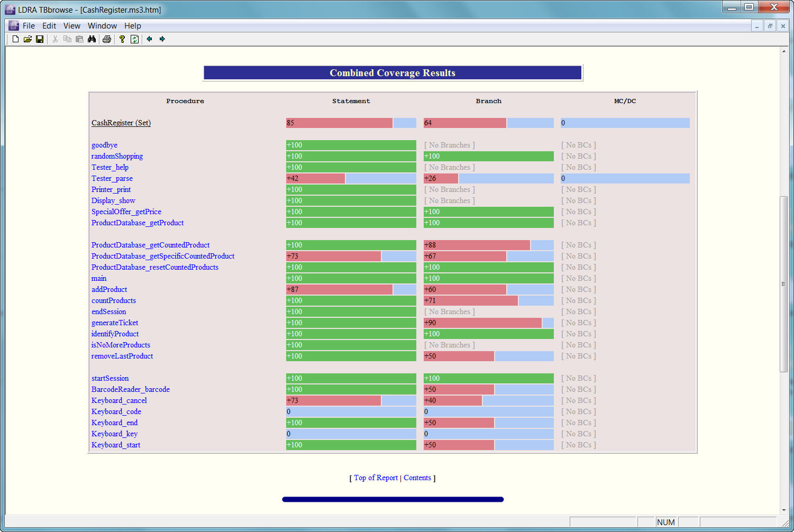The image size is (794, 532).
Task: Select the Keyboard_cancel procedure link
Action: click(119, 400)
